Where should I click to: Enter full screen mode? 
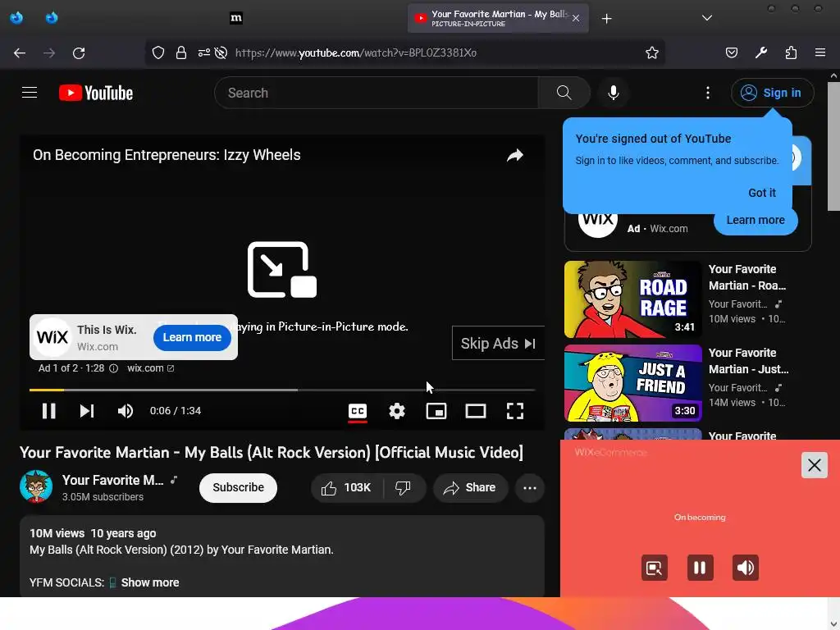(x=515, y=411)
